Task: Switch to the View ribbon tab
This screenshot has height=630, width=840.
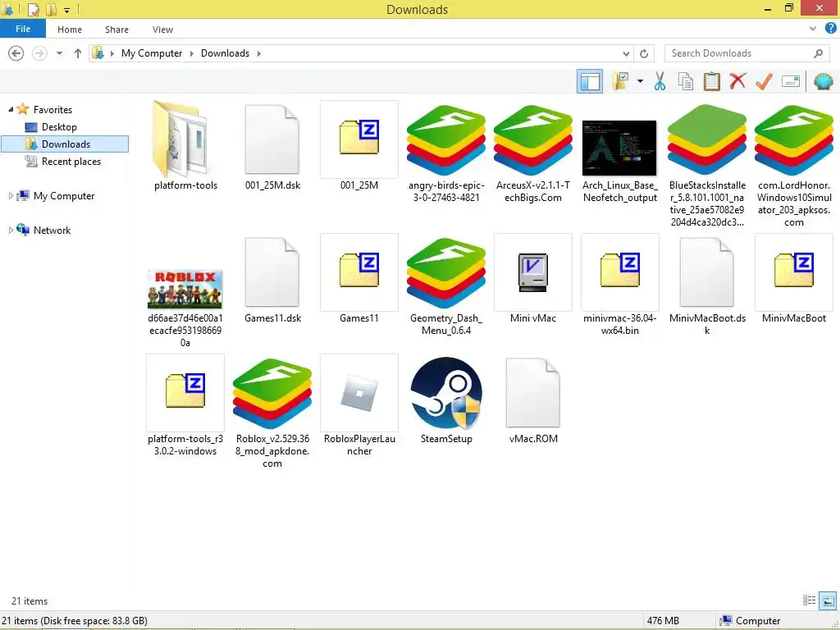Action: point(162,30)
